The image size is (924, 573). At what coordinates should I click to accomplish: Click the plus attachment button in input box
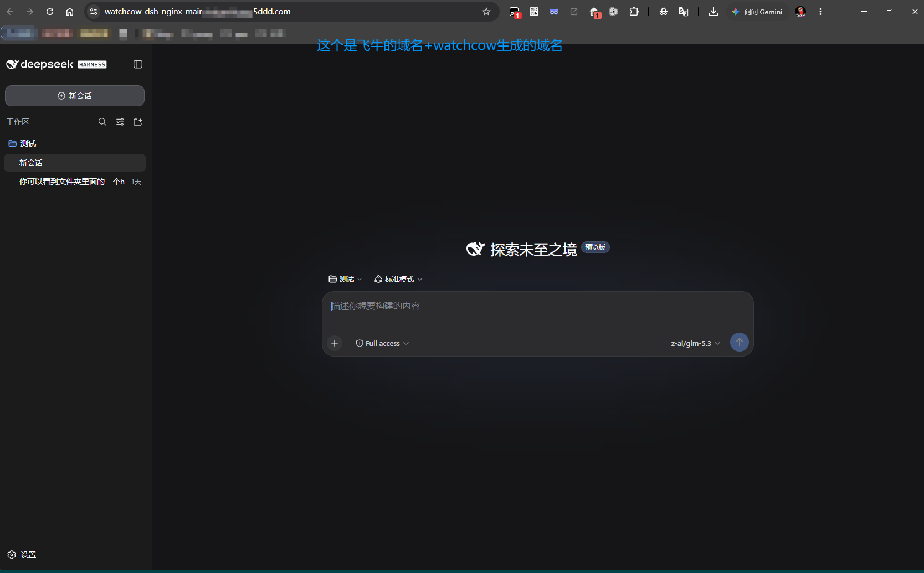pos(335,343)
